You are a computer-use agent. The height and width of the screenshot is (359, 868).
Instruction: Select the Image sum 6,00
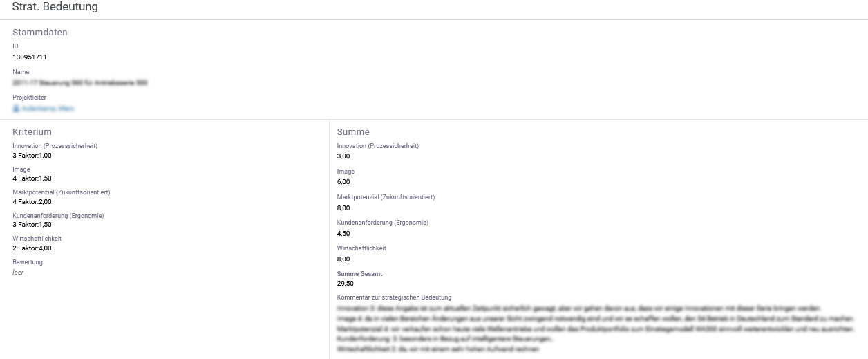click(343, 182)
